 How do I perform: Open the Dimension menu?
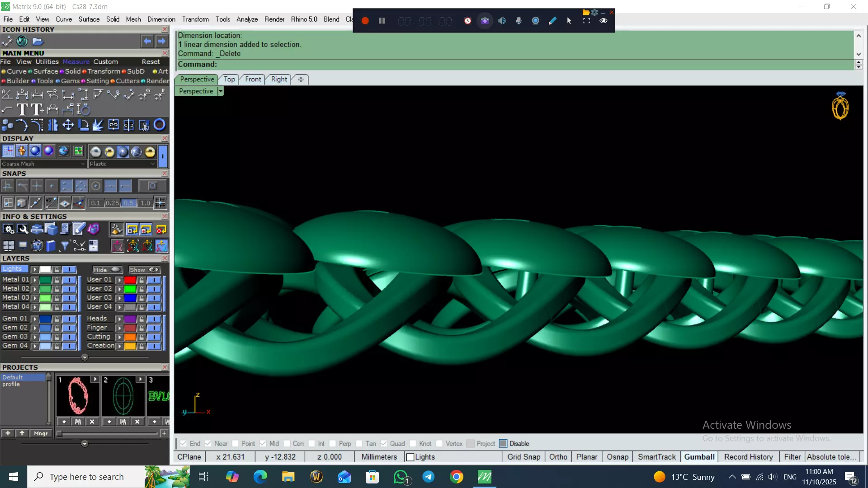pyautogui.click(x=161, y=19)
